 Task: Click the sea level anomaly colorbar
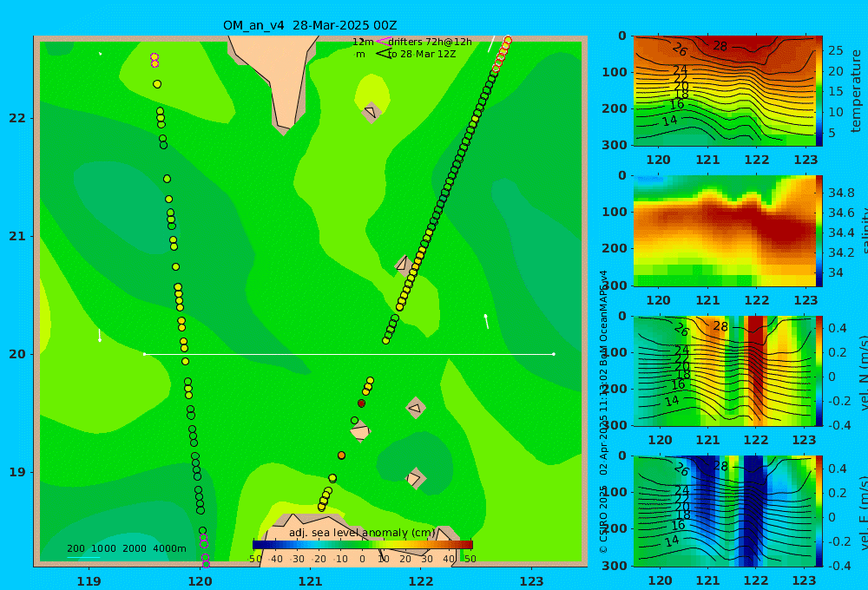[363, 545]
